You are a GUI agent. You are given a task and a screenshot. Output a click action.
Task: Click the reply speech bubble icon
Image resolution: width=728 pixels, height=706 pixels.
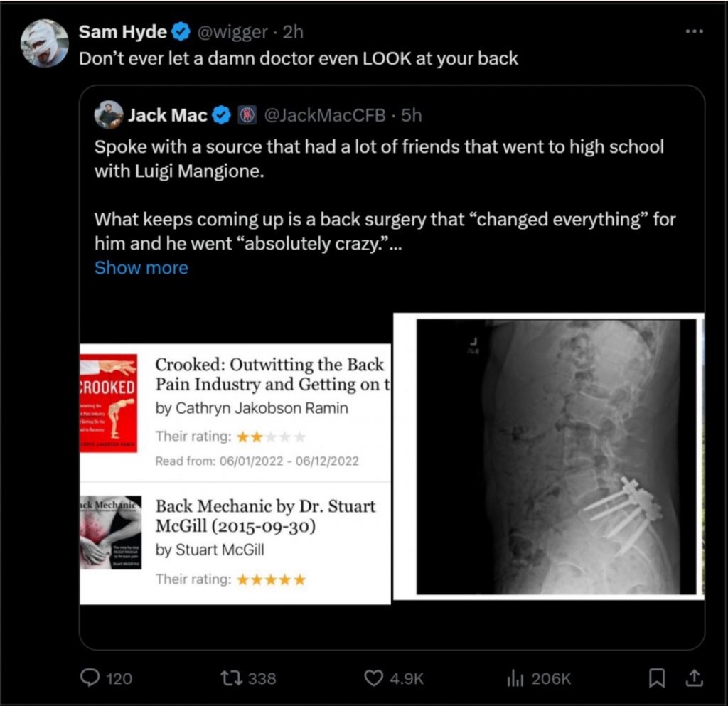click(x=90, y=678)
